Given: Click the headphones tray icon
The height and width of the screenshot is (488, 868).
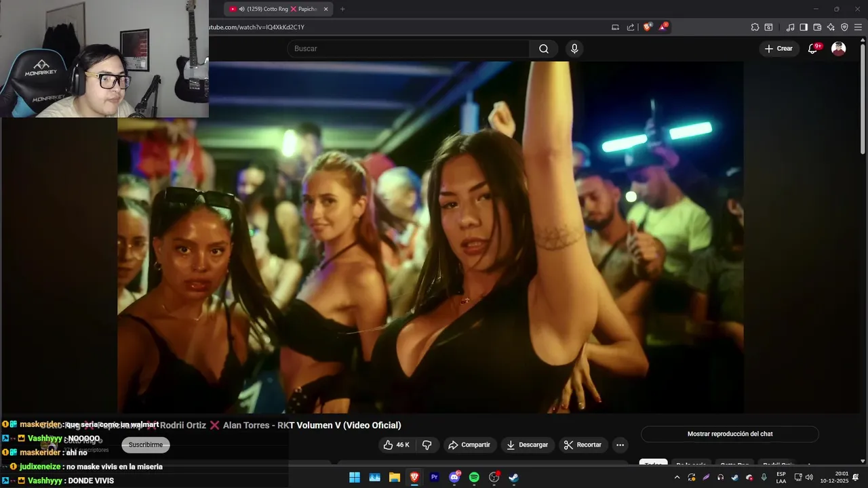Looking at the screenshot, I should (720, 477).
